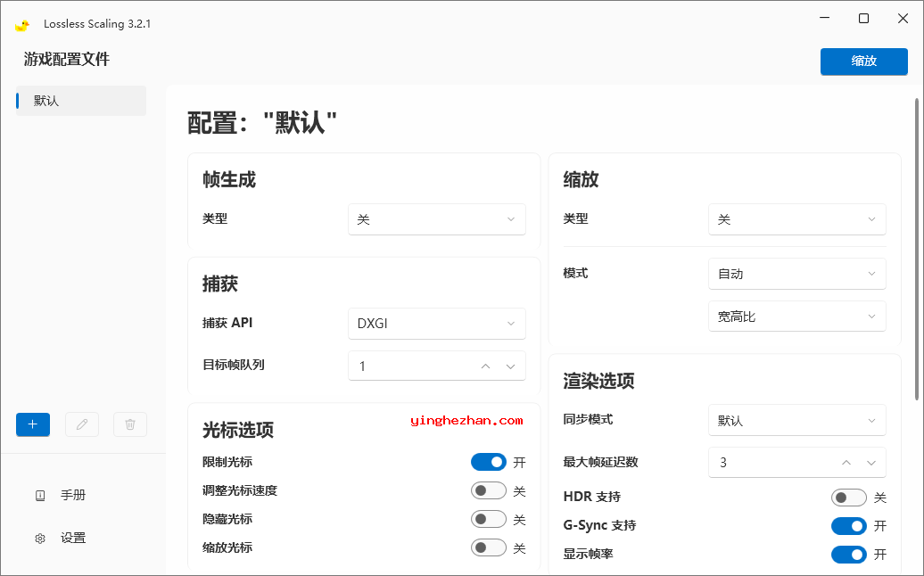Enable HDR 支持 toggle
Image resolution: width=924 pixels, height=576 pixels.
[849, 498]
